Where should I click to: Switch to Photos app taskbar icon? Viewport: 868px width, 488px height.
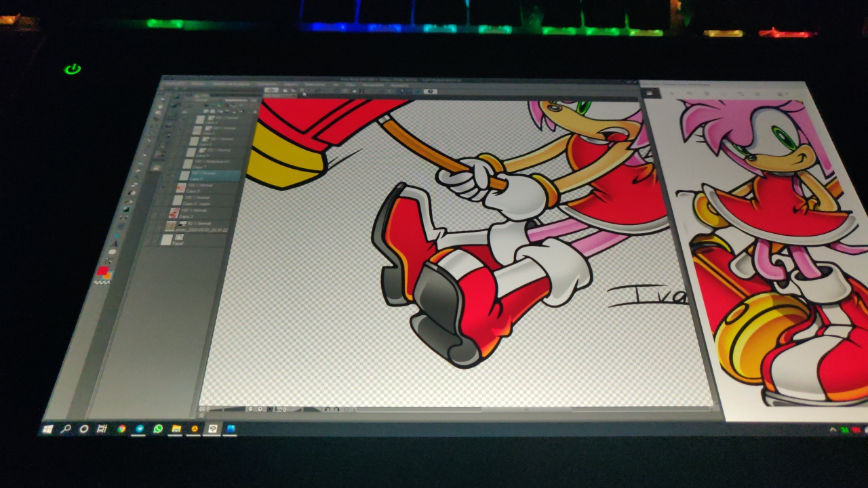(231, 429)
